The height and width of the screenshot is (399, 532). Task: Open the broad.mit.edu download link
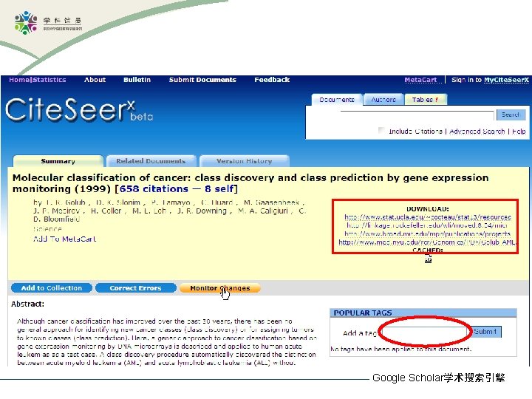pyautogui.click(x=428, y=233)
